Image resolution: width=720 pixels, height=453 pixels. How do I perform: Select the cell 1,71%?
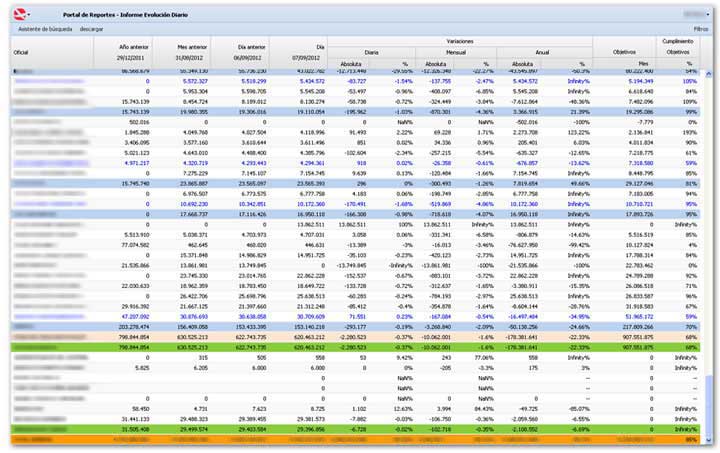pyautogui.click(x=486, y=132)
